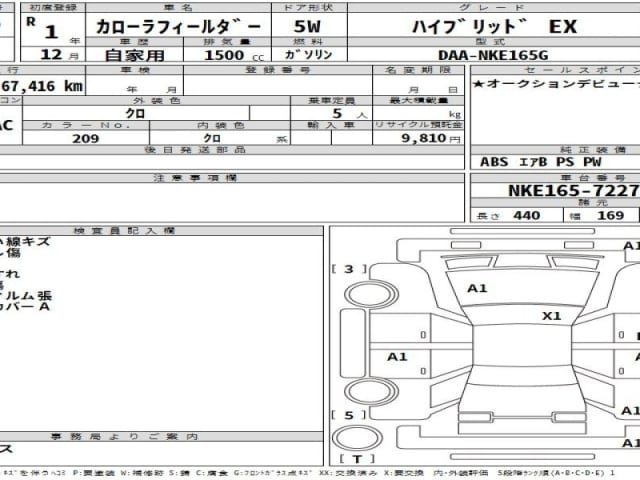
Task: Click the 車台番号 header label
Action: point(593,178)
